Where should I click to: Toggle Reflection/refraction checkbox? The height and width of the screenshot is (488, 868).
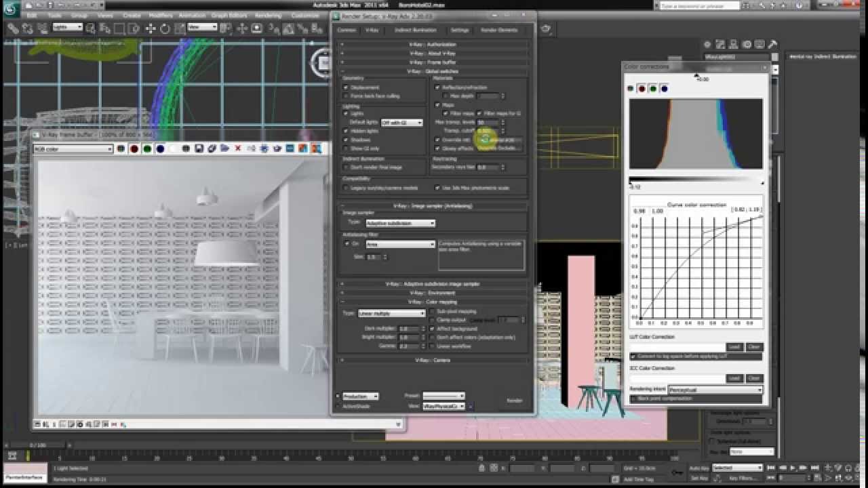click(x=437, y=87)
